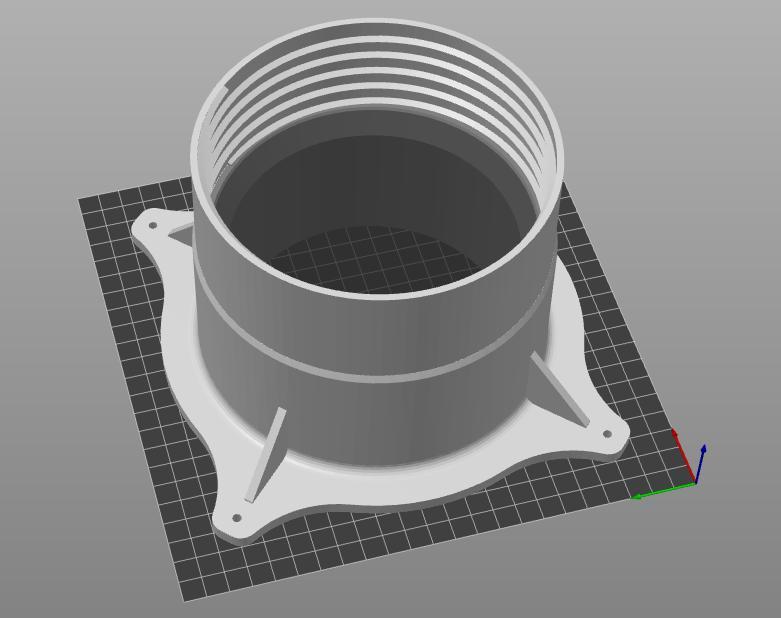The height and width of the screenshot is (618, 781).
Task: Click the screw hole on the right flange tab
Action: coord(607,434)
